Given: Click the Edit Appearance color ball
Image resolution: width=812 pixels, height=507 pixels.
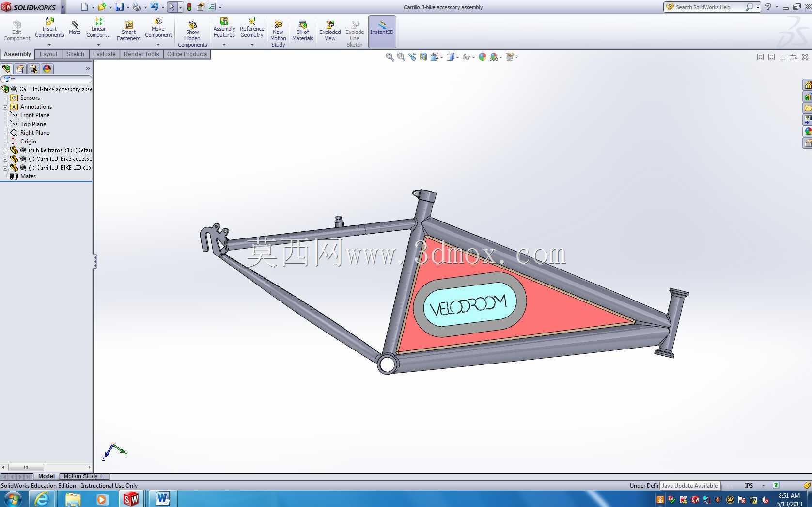Looking at the screenshot, I should click(x=483, y=57).
